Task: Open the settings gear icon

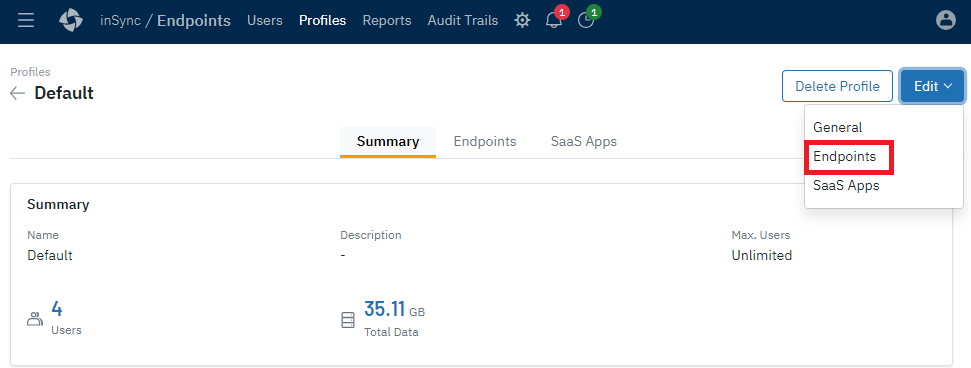Action: (523, 20)
